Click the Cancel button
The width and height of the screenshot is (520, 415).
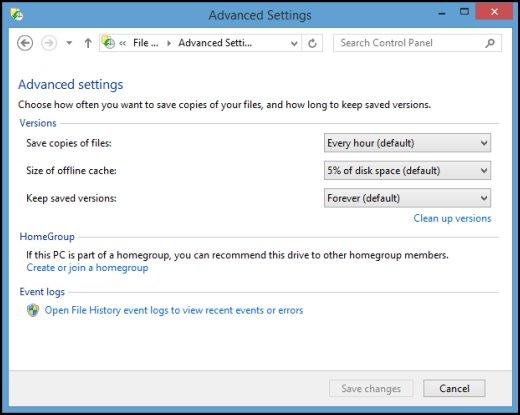point(454,388)
